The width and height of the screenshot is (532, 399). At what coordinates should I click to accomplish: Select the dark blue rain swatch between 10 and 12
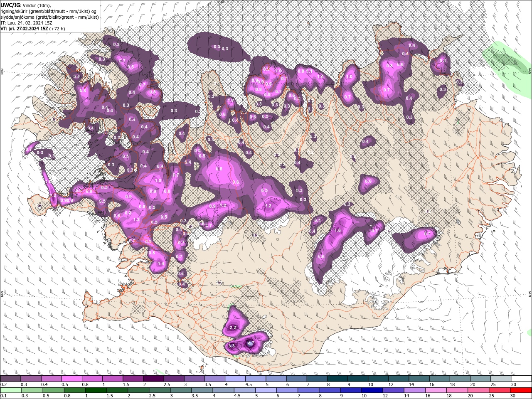372,390
